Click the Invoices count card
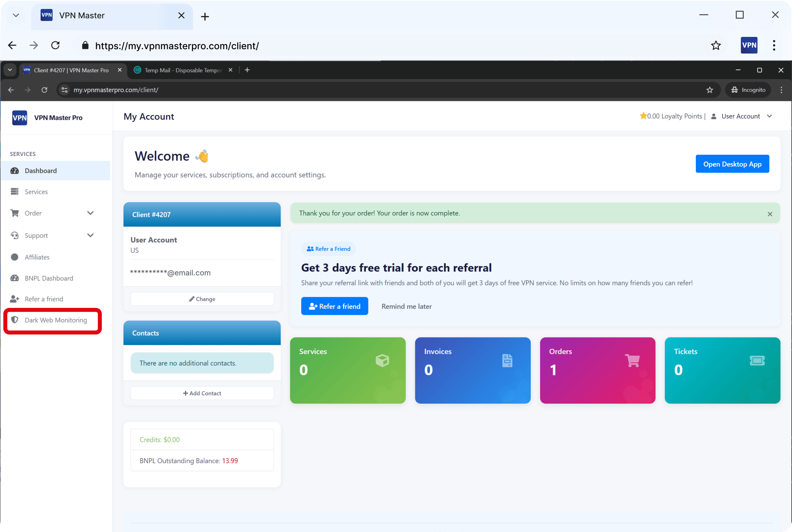Image resolution: width=792 pixels, height=532 pixels. coord(473,370)
